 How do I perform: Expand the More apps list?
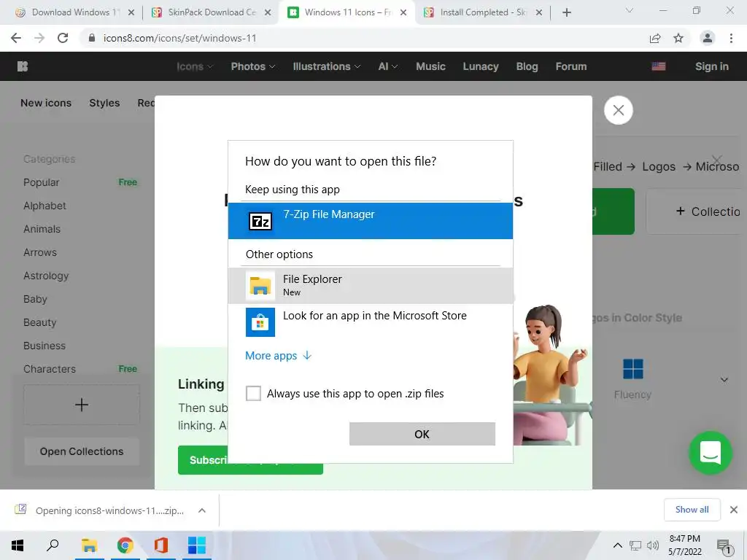tap(278, 356)
